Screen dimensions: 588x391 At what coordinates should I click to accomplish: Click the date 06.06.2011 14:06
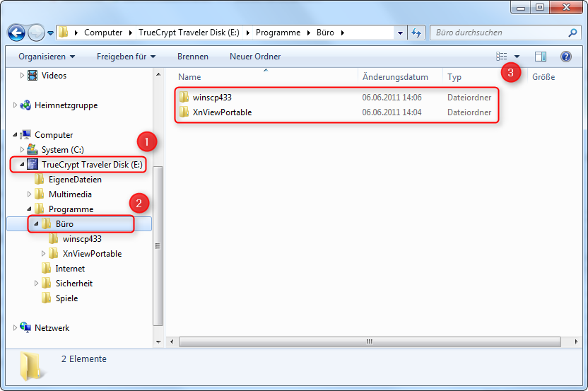click(392, 98)
